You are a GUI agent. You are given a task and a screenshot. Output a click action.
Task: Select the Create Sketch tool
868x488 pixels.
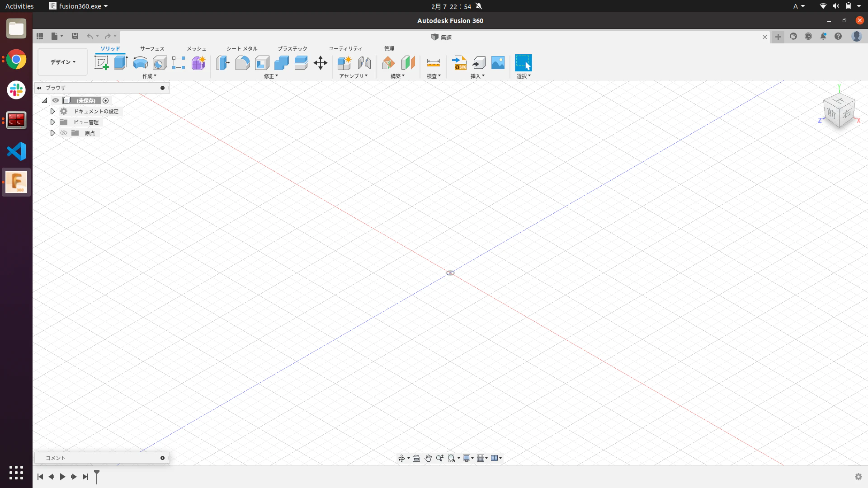101,63
